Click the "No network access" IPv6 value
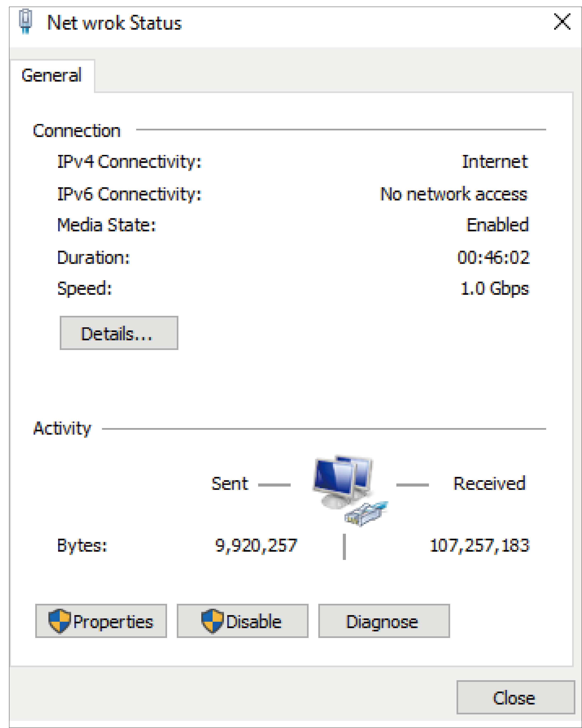The width and height of the screenshot is (582, 728). (453, 194)
